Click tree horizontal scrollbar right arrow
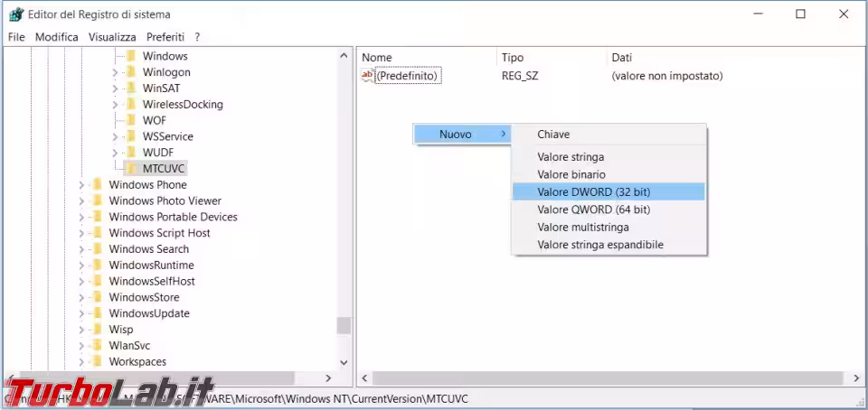 [x=327, y=378]
